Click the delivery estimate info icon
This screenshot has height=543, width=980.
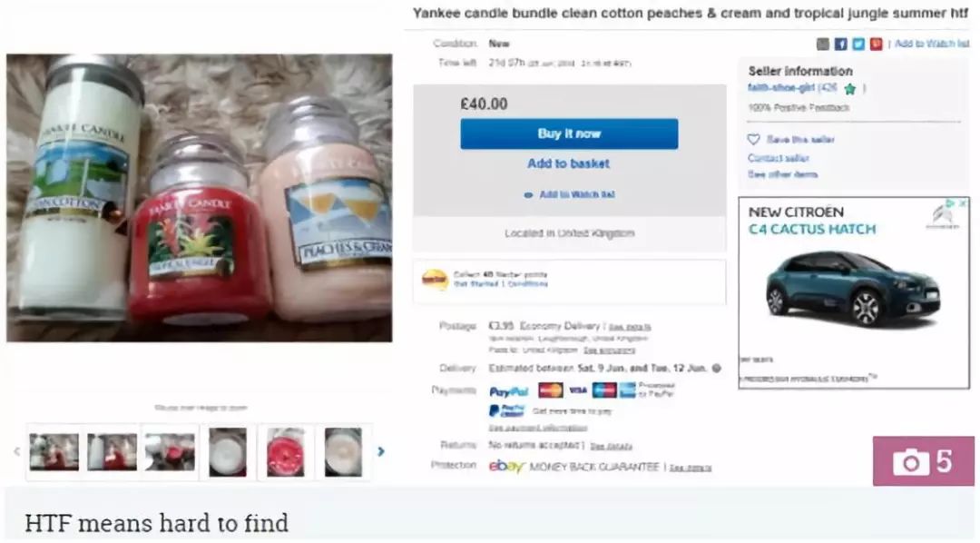(716, 368)
